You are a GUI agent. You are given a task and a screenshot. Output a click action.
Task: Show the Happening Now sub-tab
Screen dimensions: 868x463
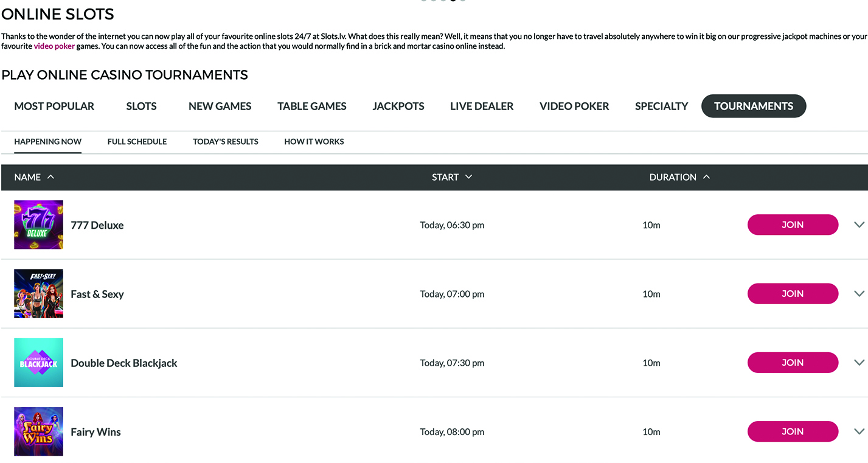47,142
